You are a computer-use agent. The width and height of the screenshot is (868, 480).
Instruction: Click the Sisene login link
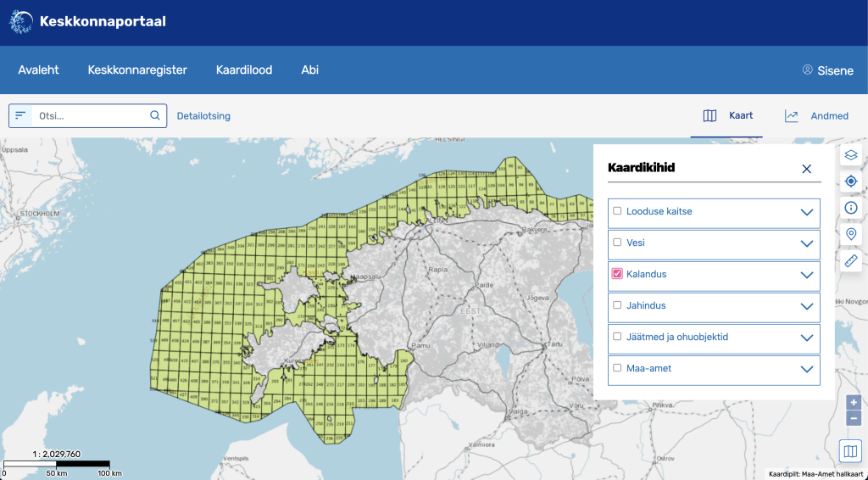click(835, 70)
